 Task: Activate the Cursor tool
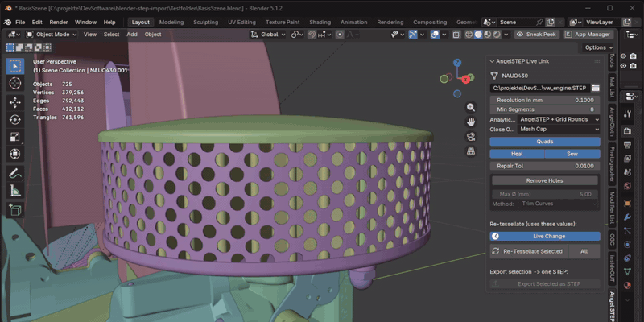(14, 84)
